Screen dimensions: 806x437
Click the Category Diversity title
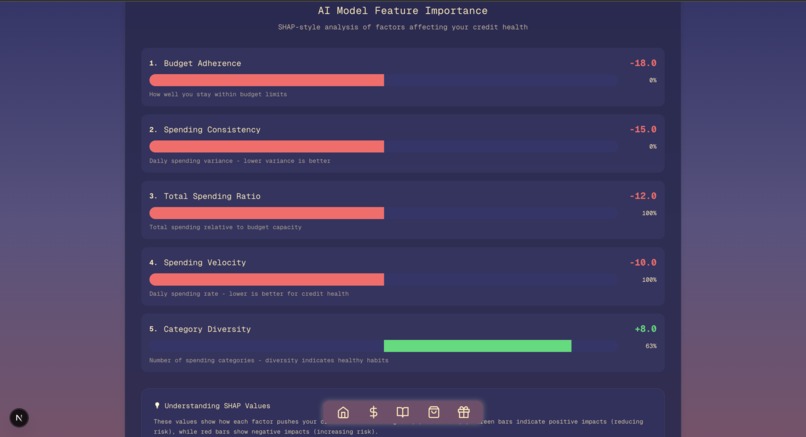(207, 329)
